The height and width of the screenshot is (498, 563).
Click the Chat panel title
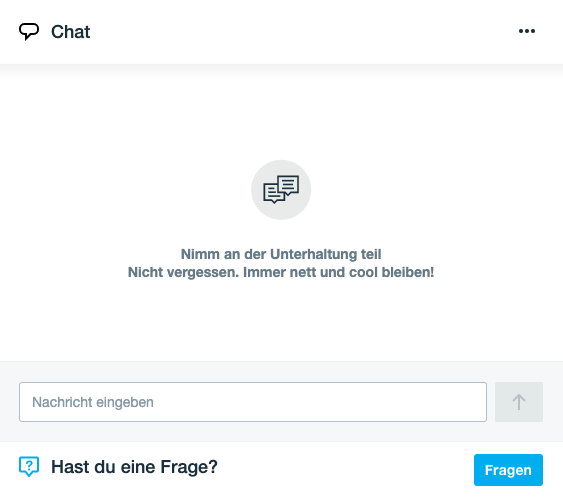[x=70, y=32]
